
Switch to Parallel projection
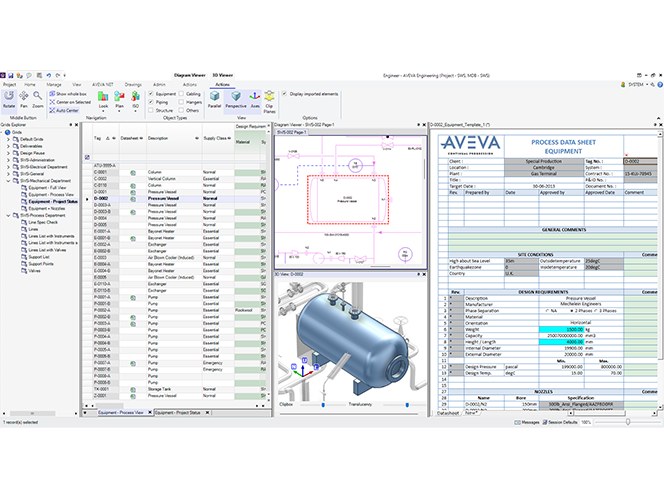click(214, 100)
